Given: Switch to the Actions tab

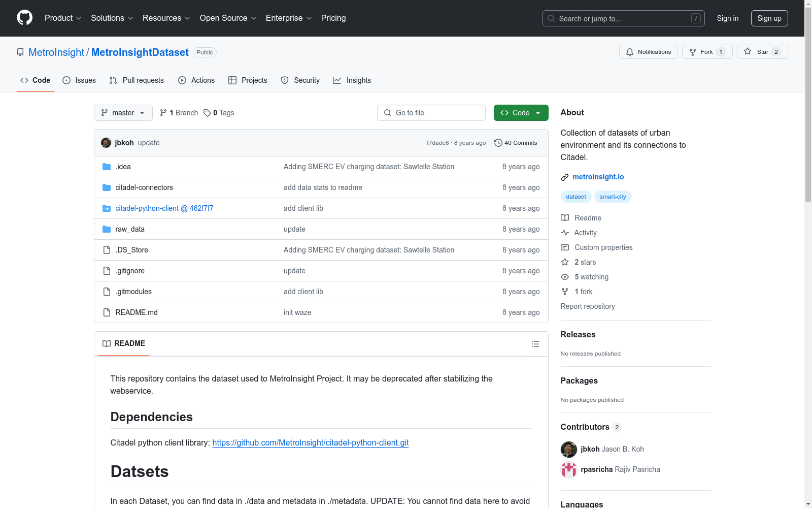Looking at the screenshot, I should click(x=196, y=80).
